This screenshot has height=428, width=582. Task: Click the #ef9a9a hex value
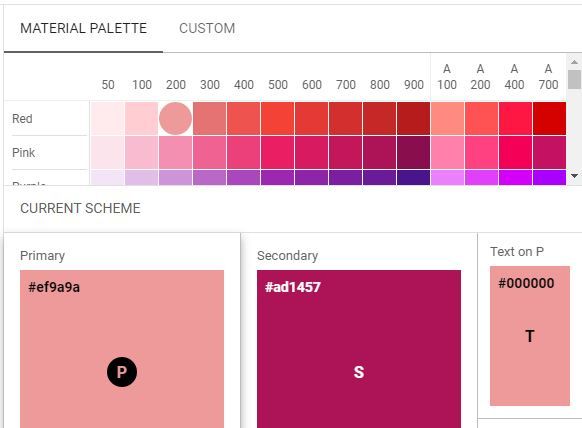(54, 287)
